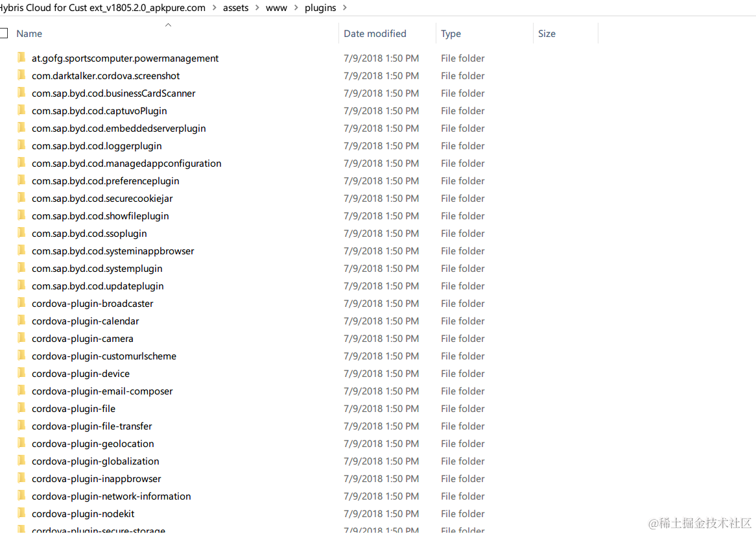756x534 pixels.
Task: Click date of com.sap.byd.cod.captuvoPlugin row
Action: pos(381,110)
